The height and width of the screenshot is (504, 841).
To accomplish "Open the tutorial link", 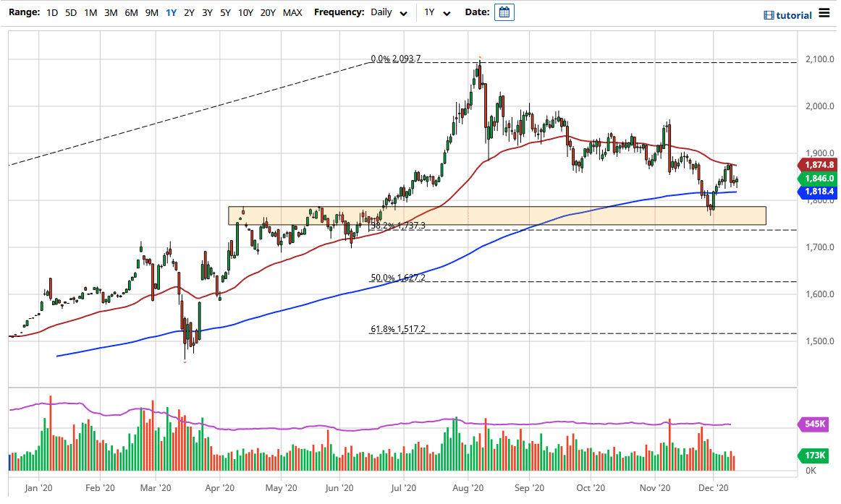I will click(x=794, y=15).
